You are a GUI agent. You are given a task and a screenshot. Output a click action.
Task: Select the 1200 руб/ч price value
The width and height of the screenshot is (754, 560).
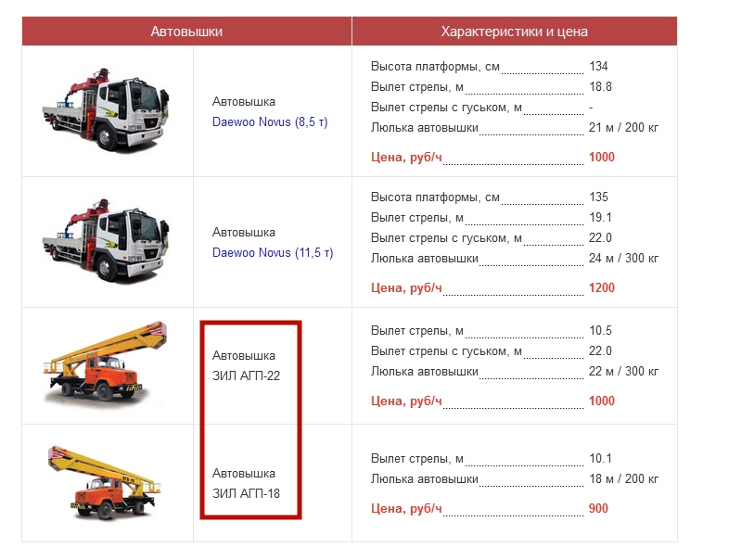point(601,288)
